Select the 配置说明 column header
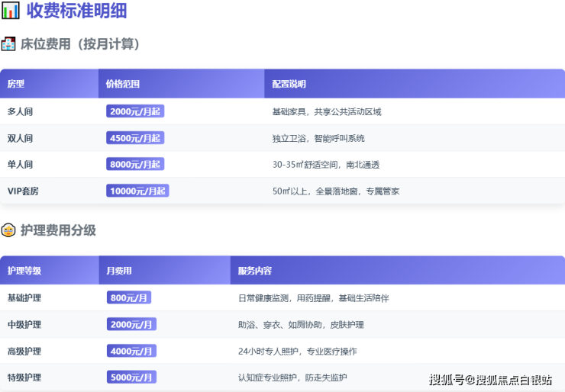 point(289,84)
